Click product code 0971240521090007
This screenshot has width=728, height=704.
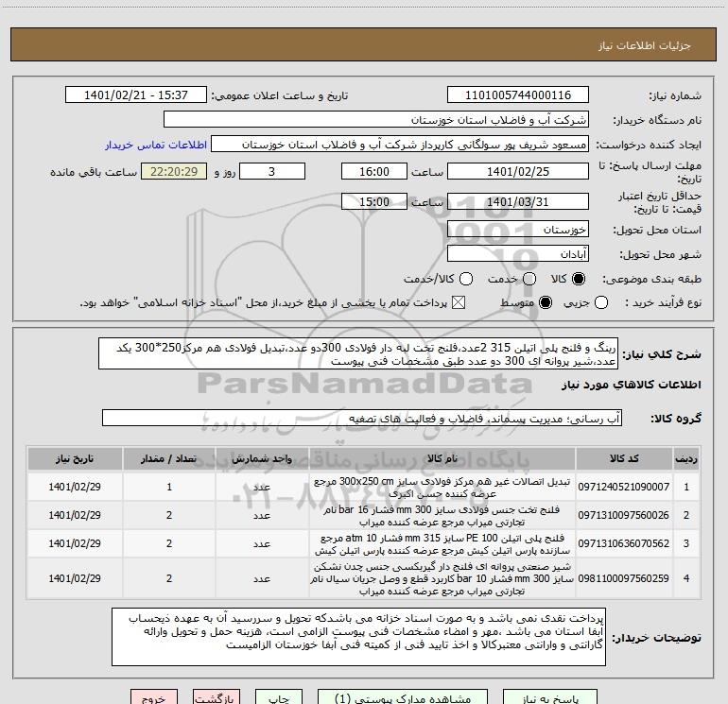click(x=624, y=487)
